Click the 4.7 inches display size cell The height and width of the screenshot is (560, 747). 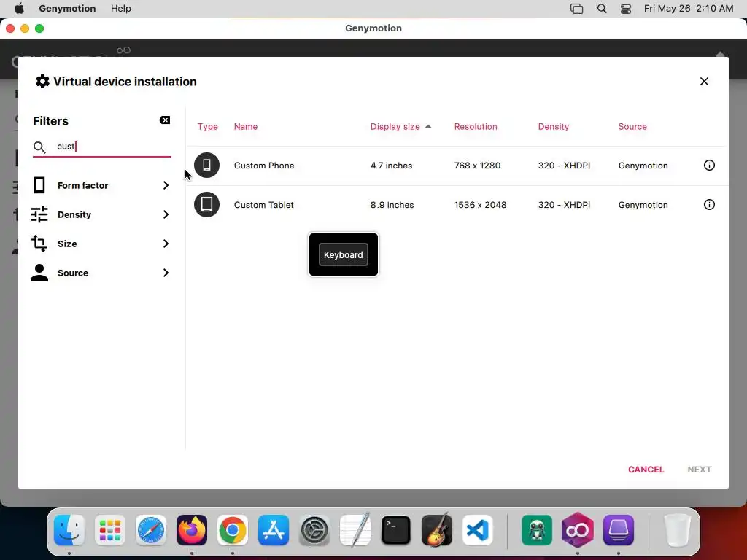pyautogui.click(x=391, y=166)
